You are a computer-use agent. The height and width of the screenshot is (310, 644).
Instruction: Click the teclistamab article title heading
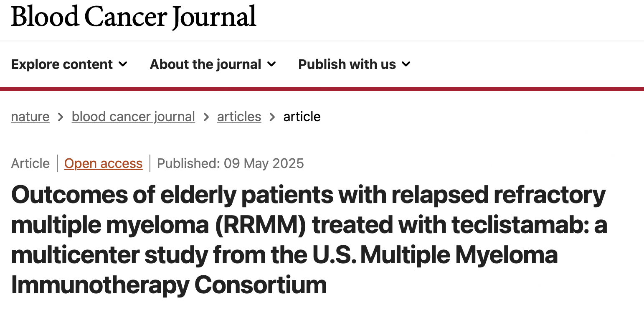point(309,240)
